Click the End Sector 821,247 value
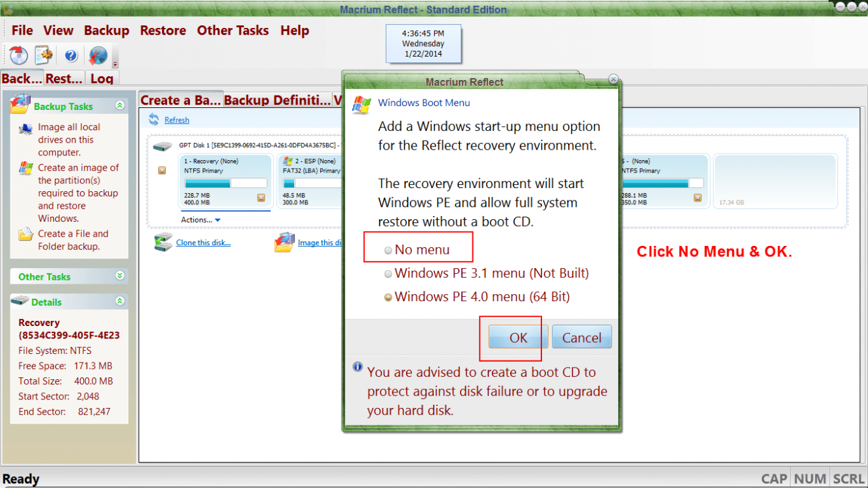Viewport: 868px width, 488px height. point(93,411)
